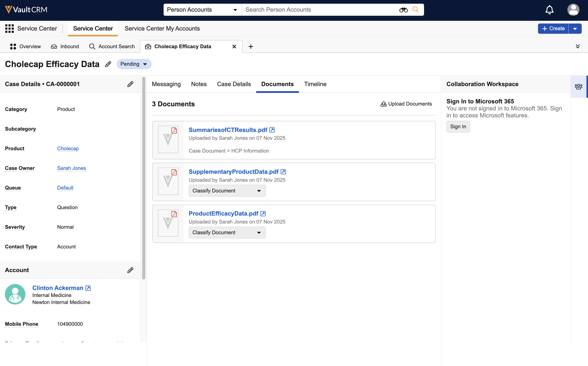Open the Collaboration Workspace people icon

(578, 87)
